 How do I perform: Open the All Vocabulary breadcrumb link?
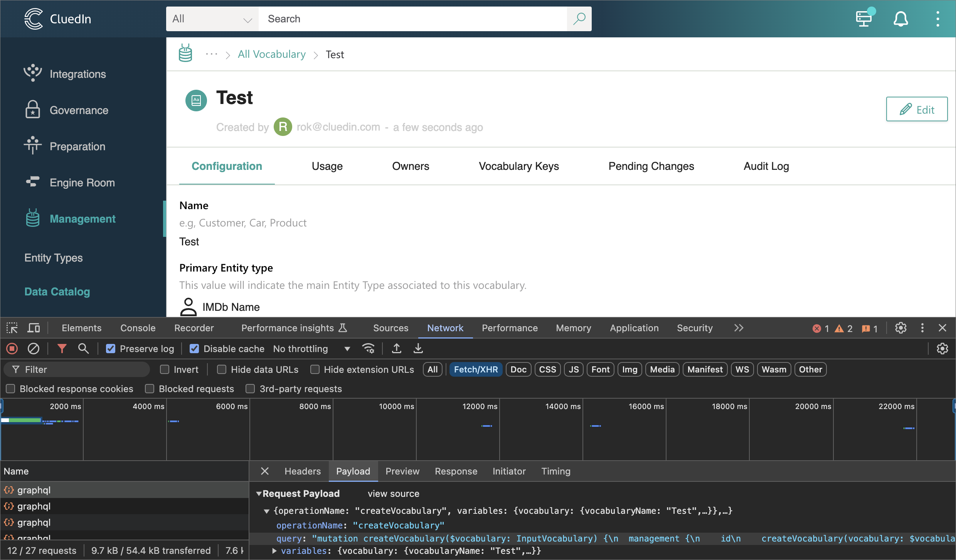click(x=271, y=54)
